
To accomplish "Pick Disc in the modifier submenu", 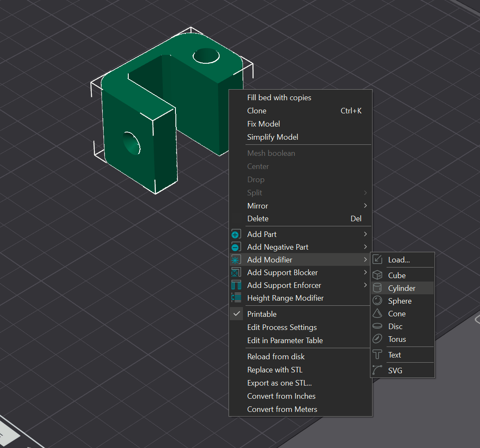I will click(403, 327).
